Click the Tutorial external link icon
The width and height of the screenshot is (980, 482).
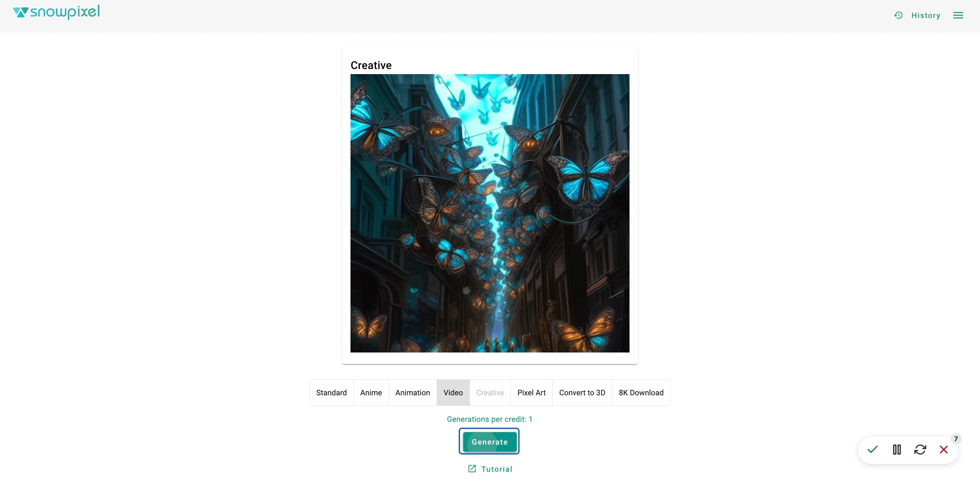472,468
